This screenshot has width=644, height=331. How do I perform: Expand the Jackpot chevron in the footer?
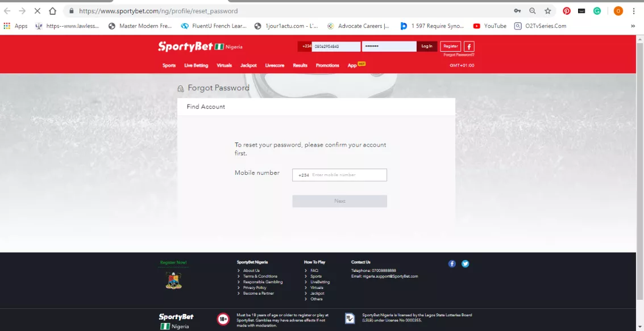point(307,293)
